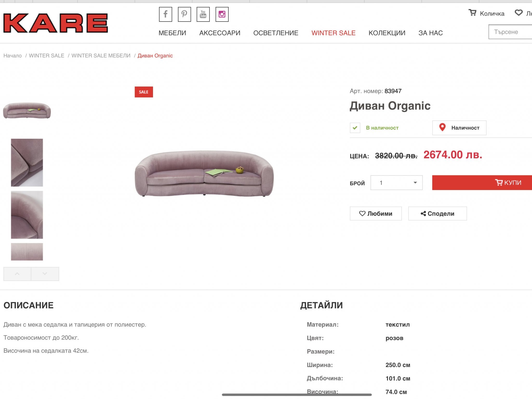
Task: Click the Търсене search field
Action: click(x=510, y=32)
